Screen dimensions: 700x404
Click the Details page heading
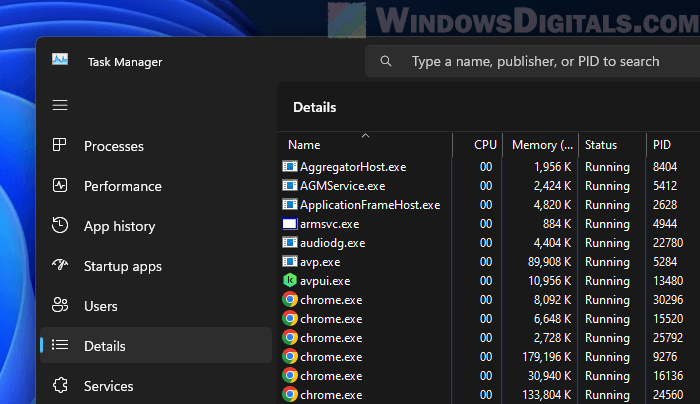[315, 107]
